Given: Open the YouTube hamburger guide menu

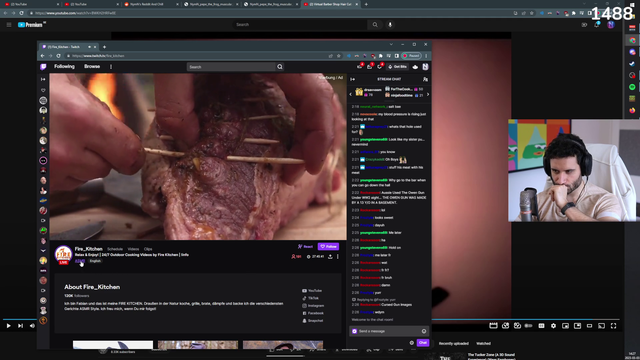Looking at the screenshot, I should point(9,25).
